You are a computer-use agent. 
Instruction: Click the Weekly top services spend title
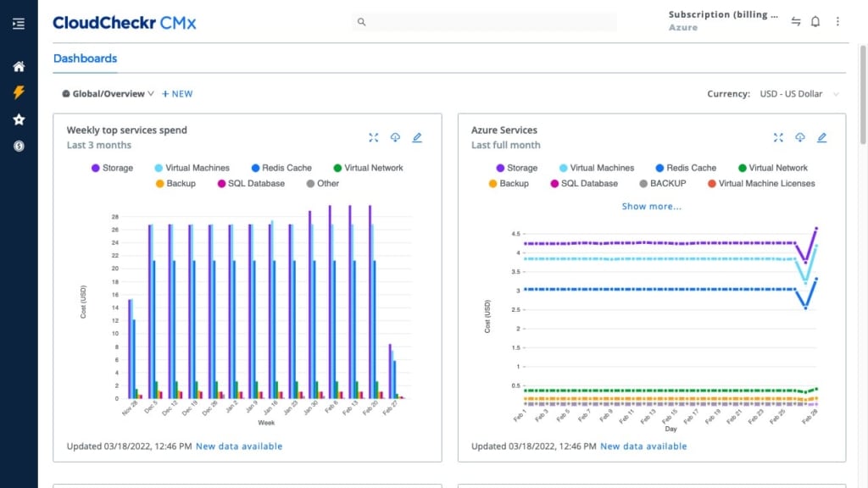point(127,130)
